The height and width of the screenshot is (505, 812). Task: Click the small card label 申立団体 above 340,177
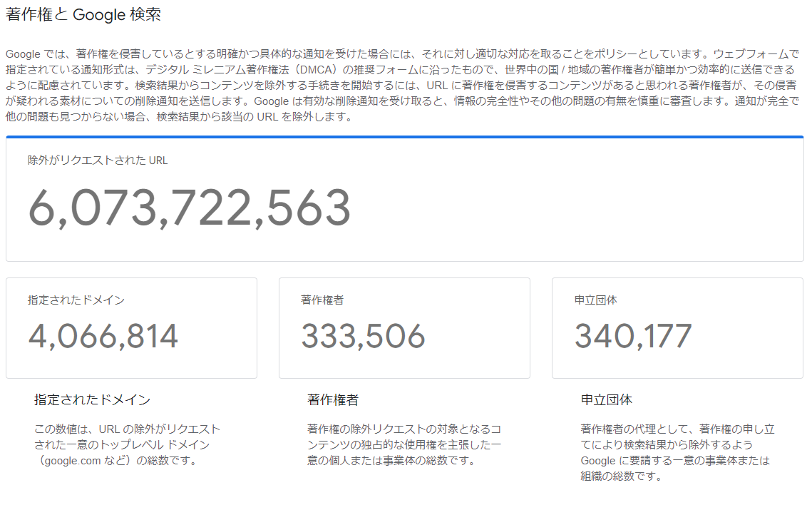point(595,300)
